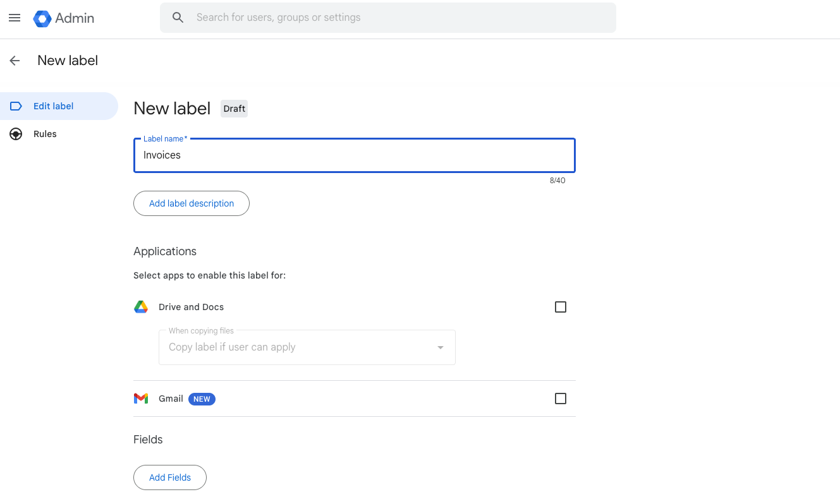Click the label tag icon beside Edit label
The height and width of the screenshot is (504, 840).
click(x=15, y=106)
